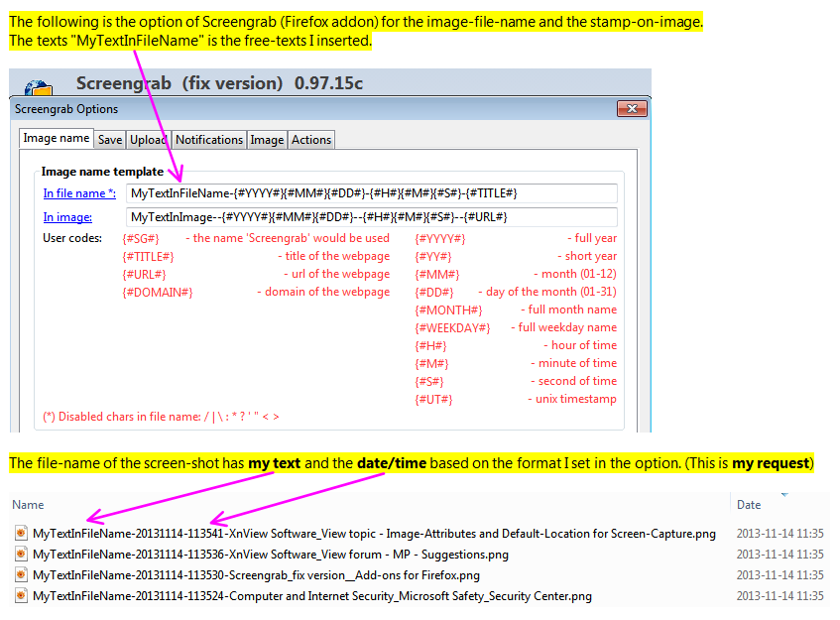Click the sort arrow above Date column
This screenshot has width=840, height=620.
pos(784,495)
